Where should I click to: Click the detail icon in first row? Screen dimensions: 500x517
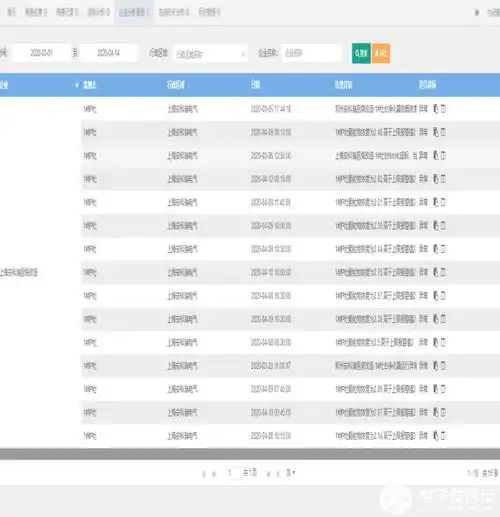click(x=443, y=109)
